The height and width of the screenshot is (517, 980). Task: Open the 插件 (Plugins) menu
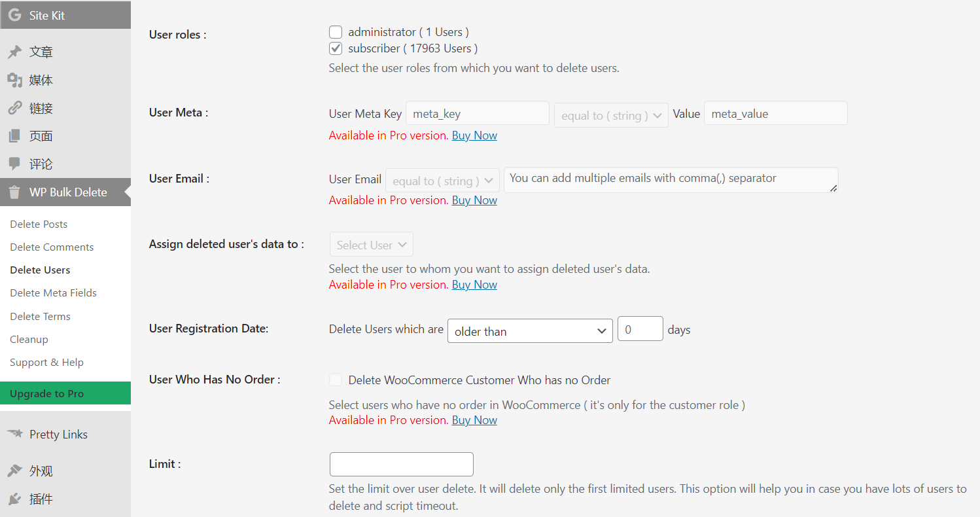click(65, 499)
